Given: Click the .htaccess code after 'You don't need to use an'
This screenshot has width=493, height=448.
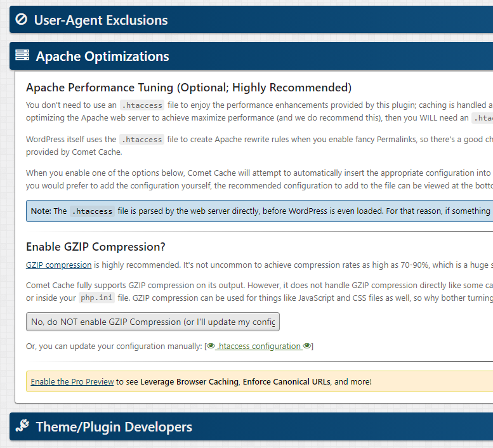Looking at the screenshot, I should 142,105.
